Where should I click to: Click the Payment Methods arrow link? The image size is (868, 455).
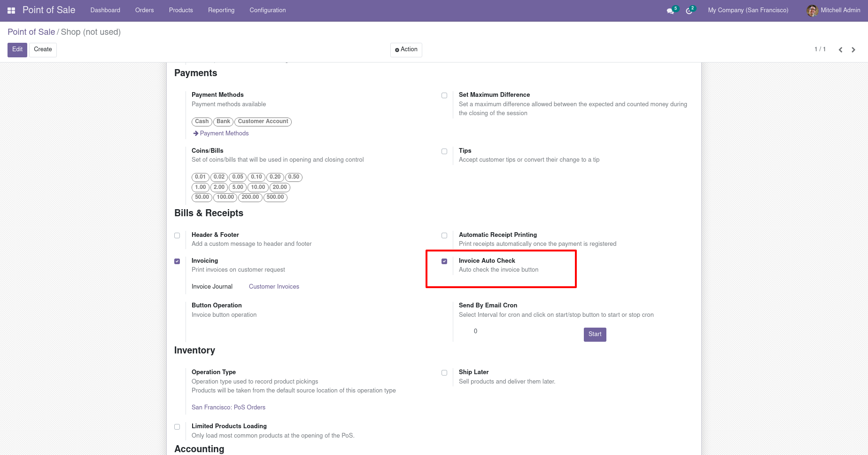coord(221,133)
